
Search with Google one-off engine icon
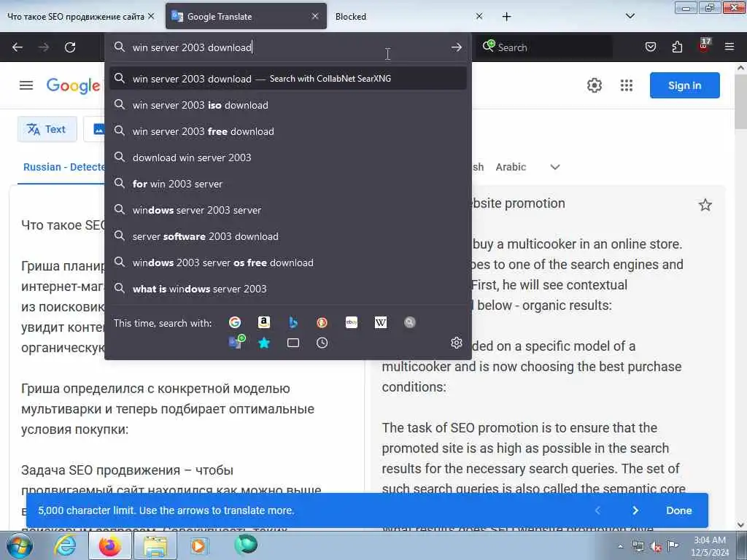pos(235,322)
